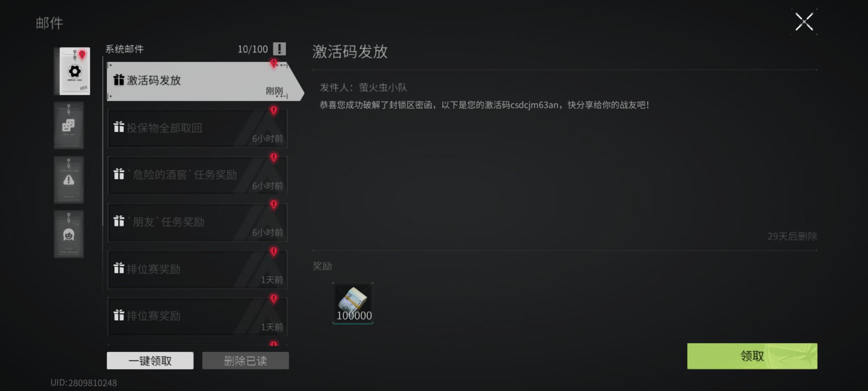Claim reward with green 领取 button
Viewport: 868px width, 391px height.
752,356
